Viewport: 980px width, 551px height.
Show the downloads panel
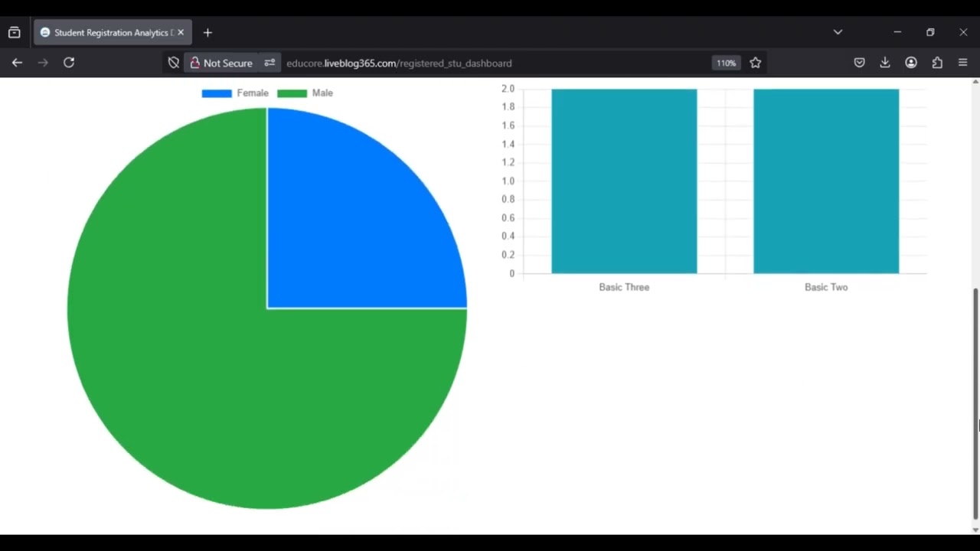[885, 63]
